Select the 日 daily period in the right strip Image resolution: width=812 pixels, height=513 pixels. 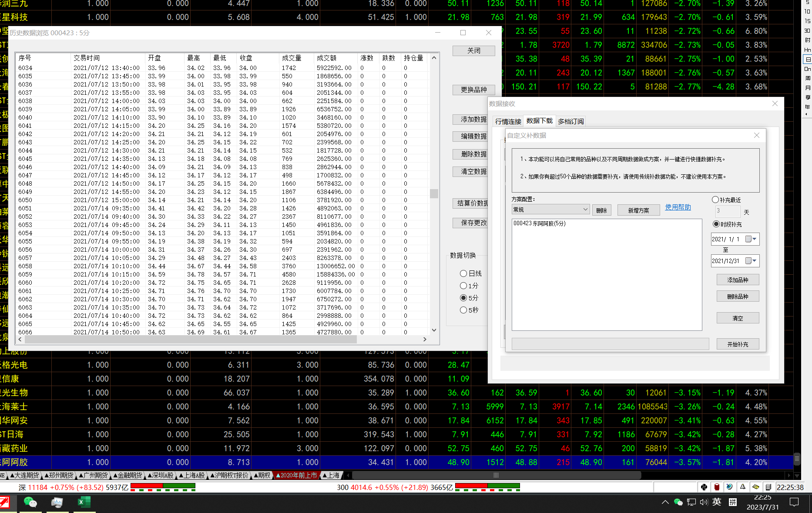coord(808,59)
